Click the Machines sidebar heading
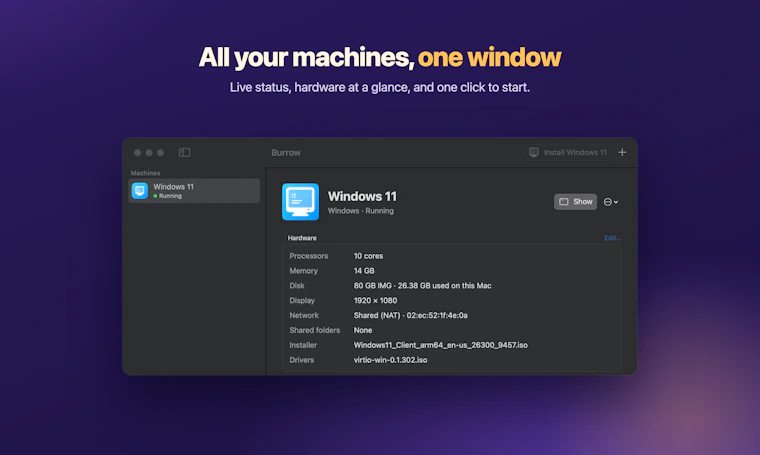Image resolution: width=760 pixels, height=455 pixels. click(x=145, y=173)
